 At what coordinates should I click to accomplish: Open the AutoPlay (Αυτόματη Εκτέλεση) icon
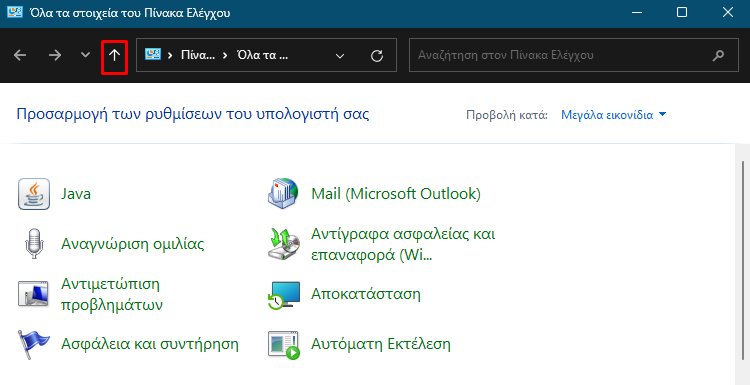click(x=284, y=344)
